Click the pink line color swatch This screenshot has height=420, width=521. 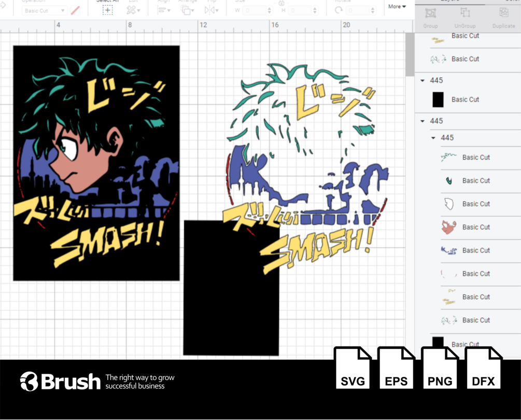pos(75,10)
